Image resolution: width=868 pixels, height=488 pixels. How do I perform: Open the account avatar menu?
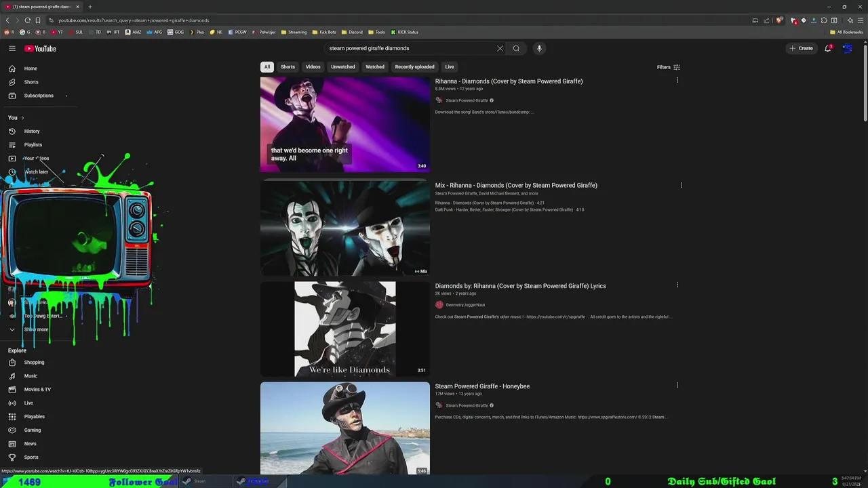click(847, 48)
